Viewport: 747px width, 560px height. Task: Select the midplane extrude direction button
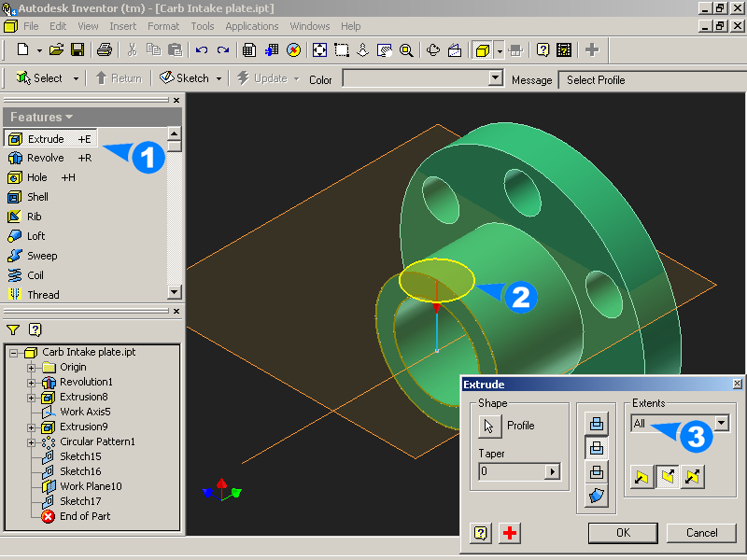pos(692,479)
